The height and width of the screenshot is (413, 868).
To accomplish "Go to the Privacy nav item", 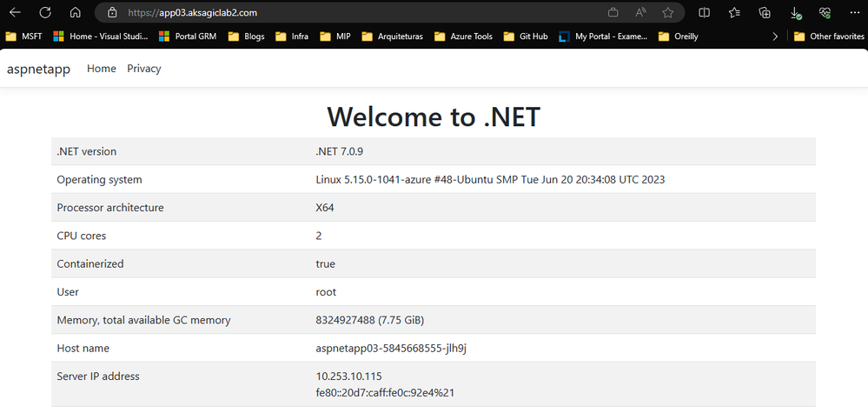I will 144,69.
